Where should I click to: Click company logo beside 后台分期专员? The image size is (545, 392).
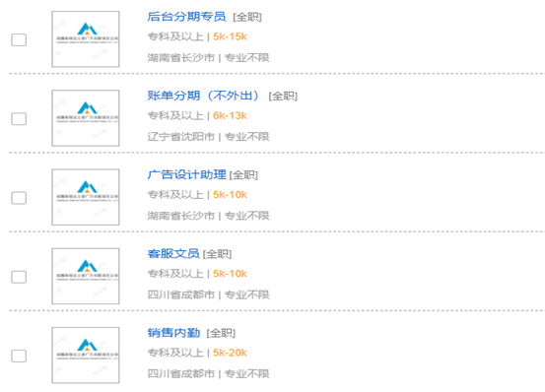point(86,38)
